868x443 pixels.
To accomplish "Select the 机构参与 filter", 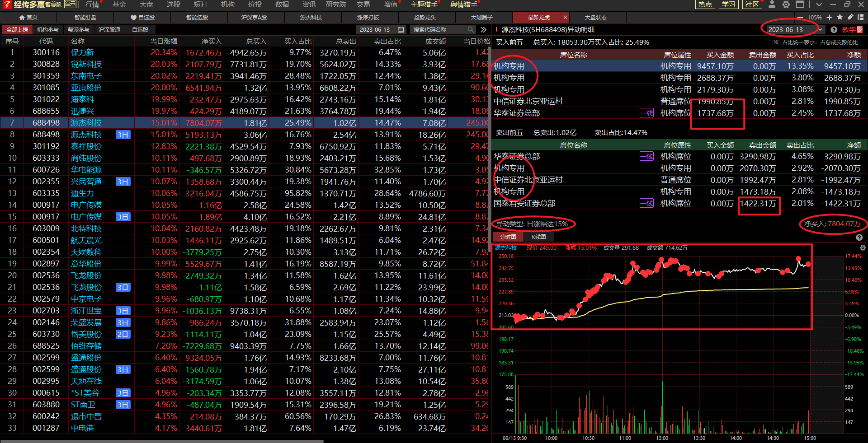I will [48, 30].
